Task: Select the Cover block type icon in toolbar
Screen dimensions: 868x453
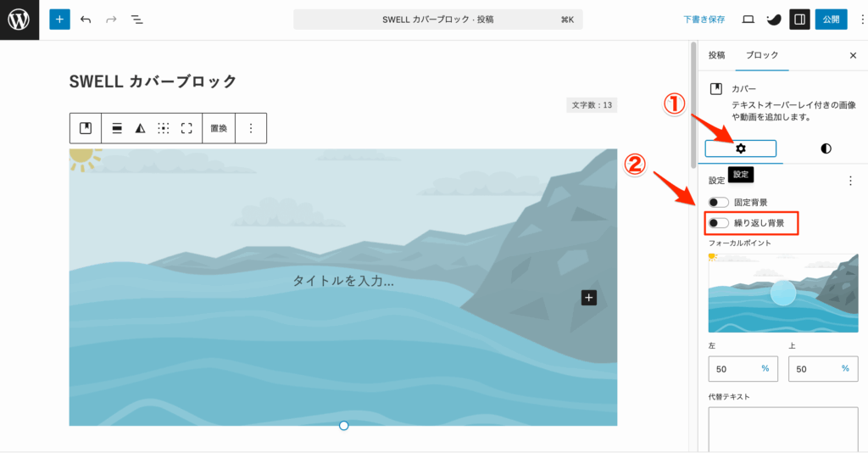Action: click(86, 128)
